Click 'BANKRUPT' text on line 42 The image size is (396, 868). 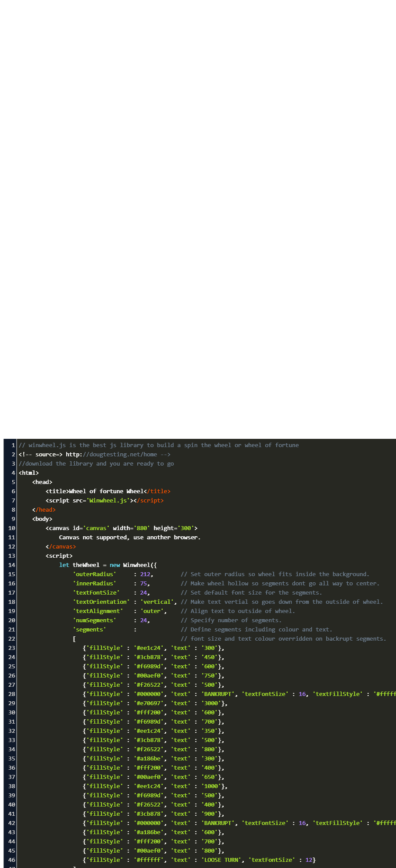(x=218, y=823)
